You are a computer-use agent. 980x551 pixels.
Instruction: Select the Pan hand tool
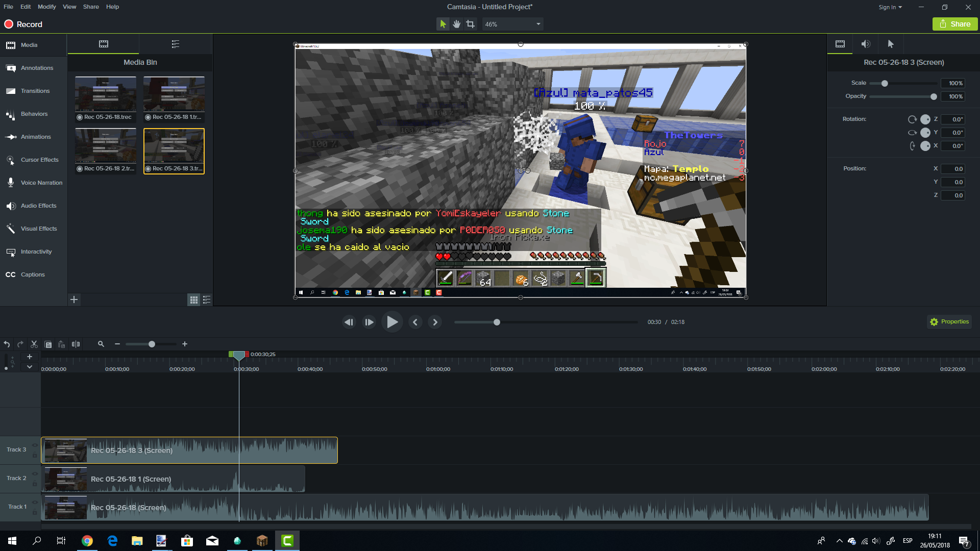point(456,24)
